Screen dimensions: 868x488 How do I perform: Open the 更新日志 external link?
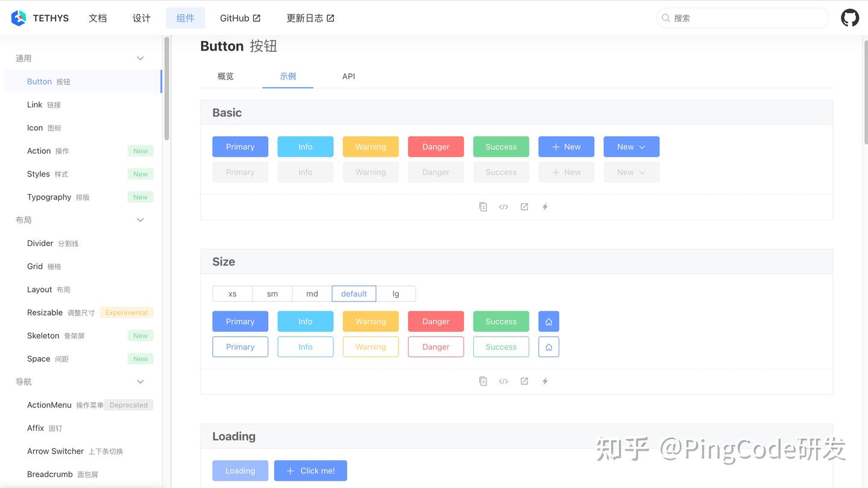(310, 18)
